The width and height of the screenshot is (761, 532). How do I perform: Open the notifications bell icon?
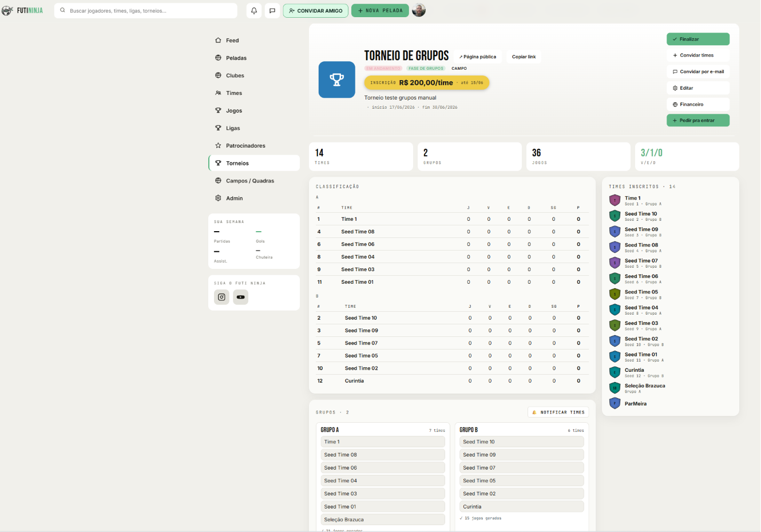tap(254, 10)
